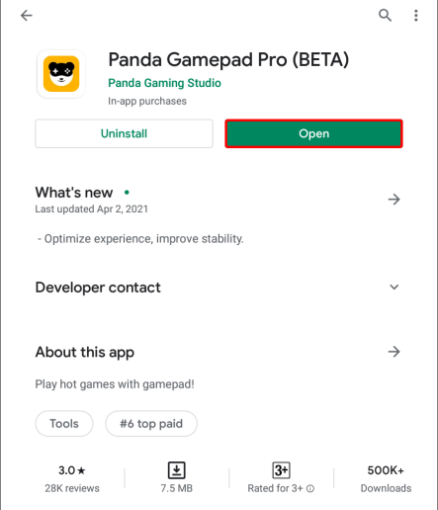Tap the back arrow icon
The image size is (438, 510).
(x=26, y=15)
